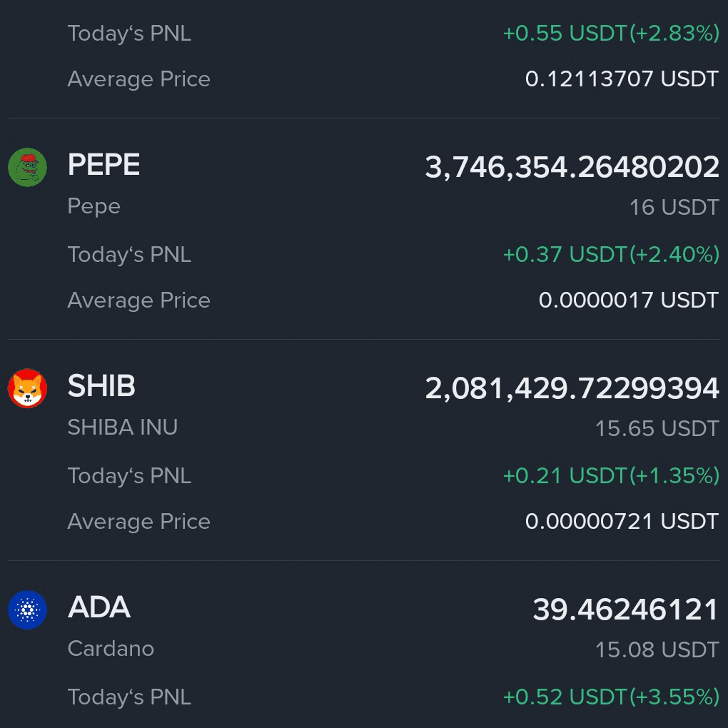
Task: Select SHIB balance 2,081,429.72299394
Action: [572, 388]
